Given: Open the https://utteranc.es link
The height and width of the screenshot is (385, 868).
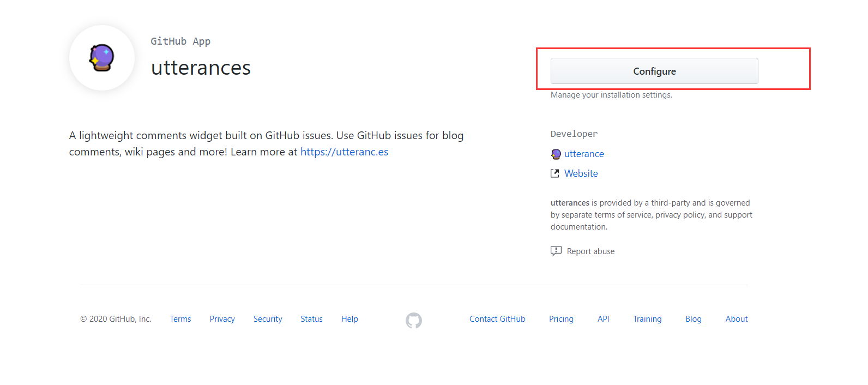Looking at the screenshot, I should click(x=344, y=152).
